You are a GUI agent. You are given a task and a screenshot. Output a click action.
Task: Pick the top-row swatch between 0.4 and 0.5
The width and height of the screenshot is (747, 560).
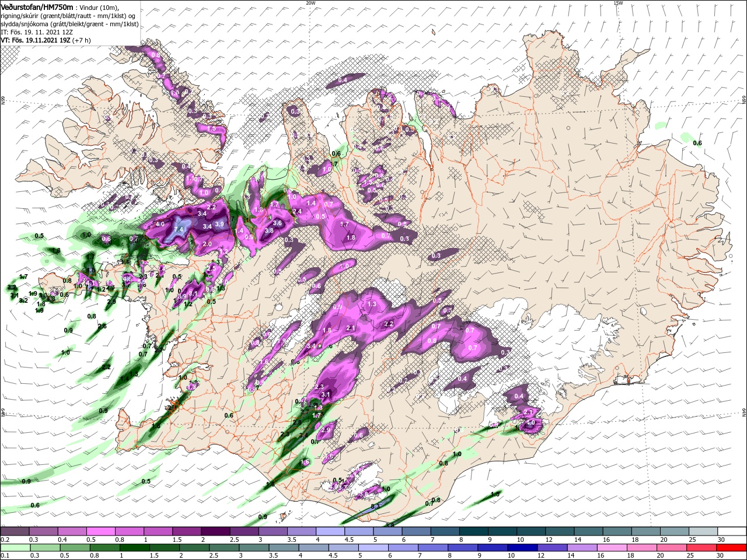(72, 531)
